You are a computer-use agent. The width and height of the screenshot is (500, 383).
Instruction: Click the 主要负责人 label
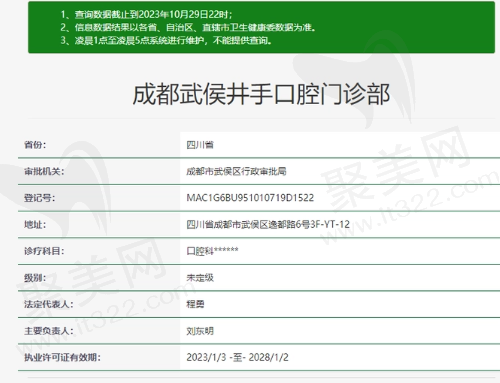point(49,331)
